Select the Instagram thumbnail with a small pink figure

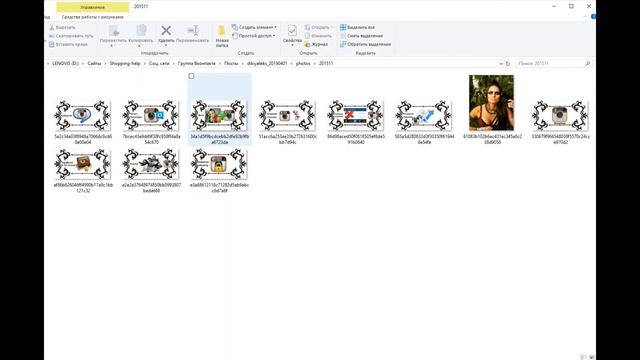[x=287, y=116]
